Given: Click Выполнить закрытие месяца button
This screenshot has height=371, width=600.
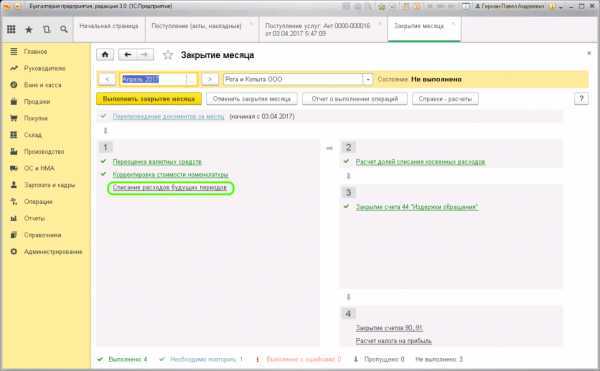Looking at the screenshot, I should tap(149, 99).
